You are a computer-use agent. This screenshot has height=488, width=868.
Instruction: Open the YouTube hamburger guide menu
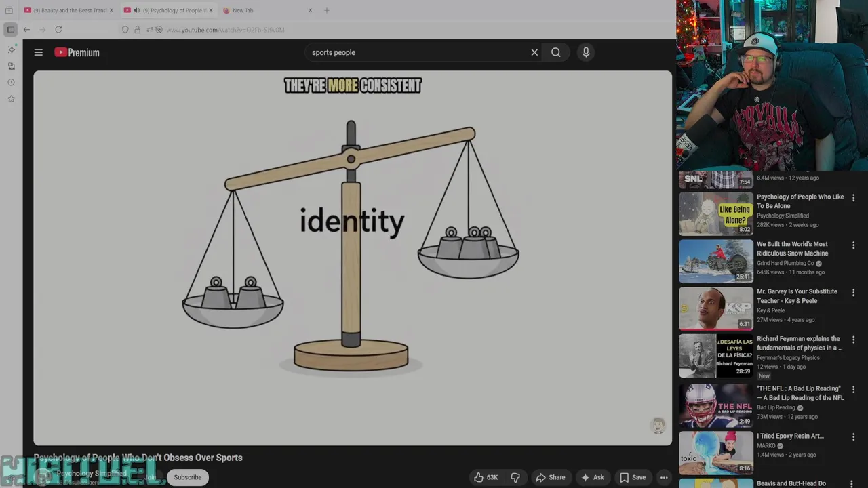click(39, 52)
